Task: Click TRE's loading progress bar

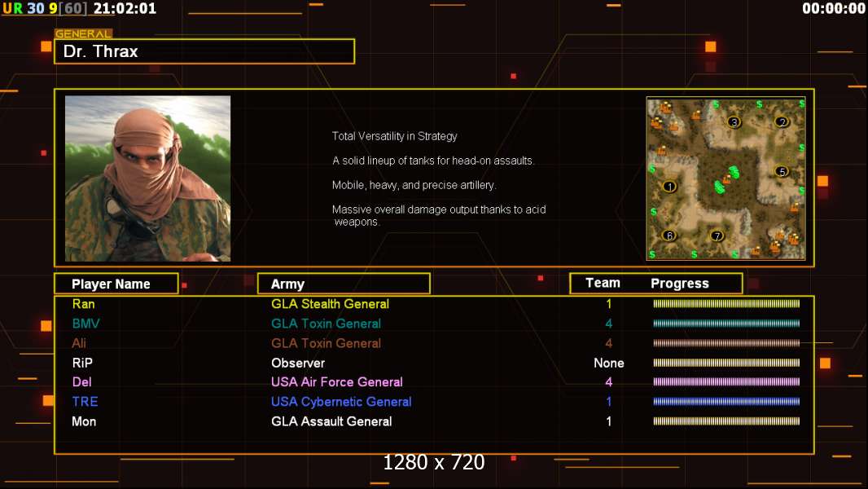Action: click(x=726, y=402)
